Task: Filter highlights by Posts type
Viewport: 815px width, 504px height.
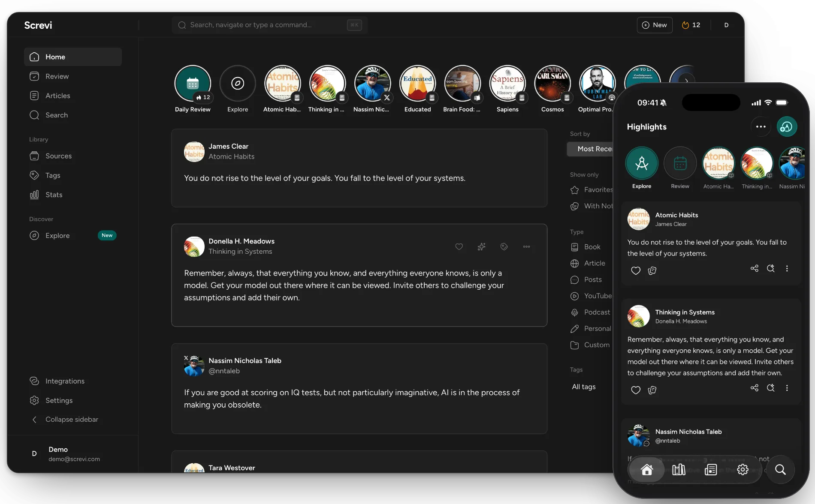Action: (x=586, y=279)
